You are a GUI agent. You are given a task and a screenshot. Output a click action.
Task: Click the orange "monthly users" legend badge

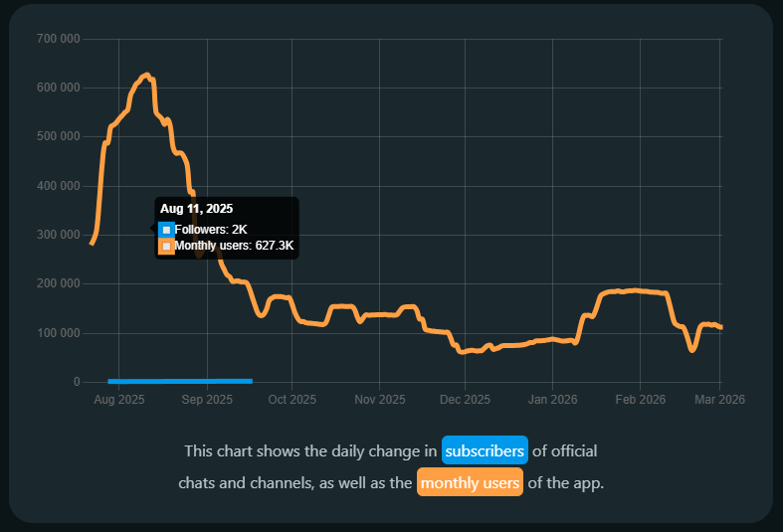pyautogui.click(x=470, y=483)
